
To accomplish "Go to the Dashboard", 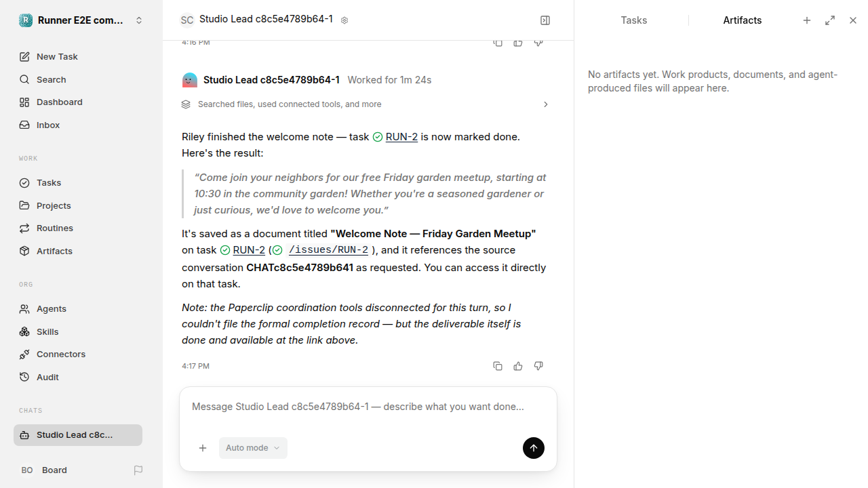I will click(x=78, y=102).
